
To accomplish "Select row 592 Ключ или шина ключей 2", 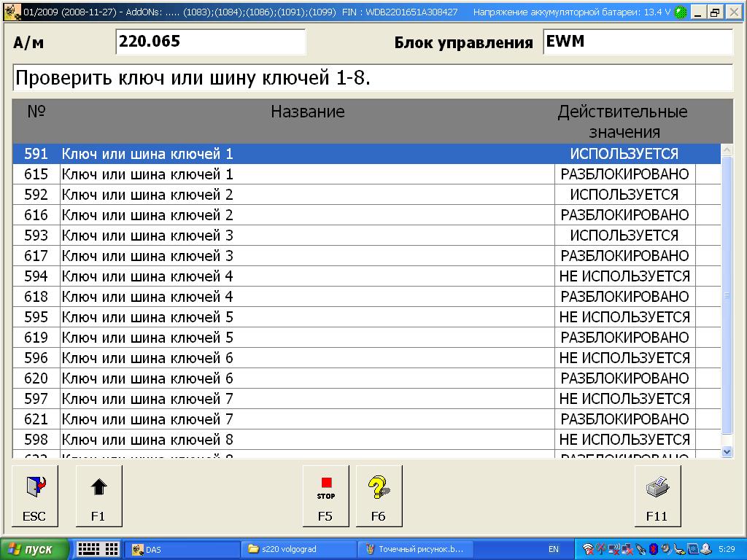I will pyautogui.click(x=367, y=195).
